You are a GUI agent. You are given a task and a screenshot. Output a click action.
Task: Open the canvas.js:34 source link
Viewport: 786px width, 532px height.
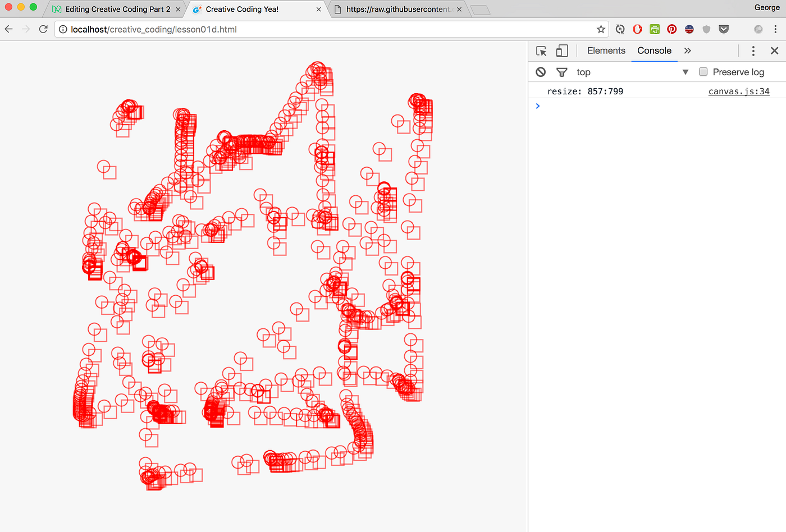(x=739, y=91)
